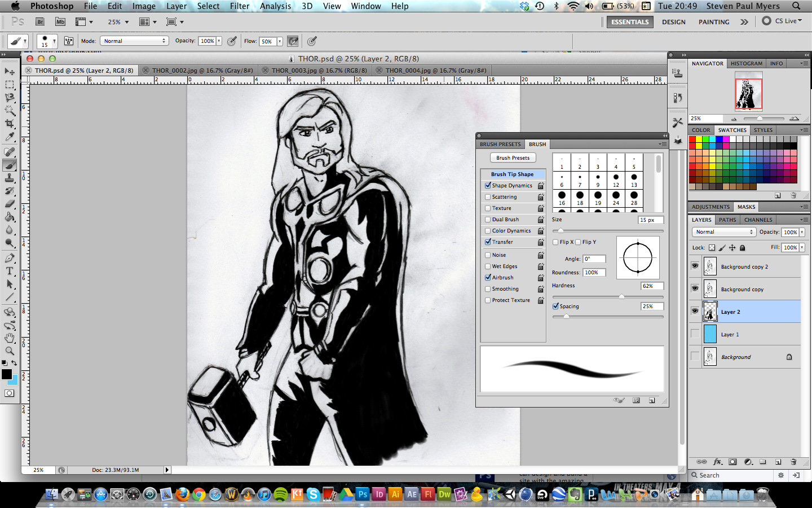Launch Bridge from the Br icon
The width and height of the screenshot is (812, 508).
(x=40, y=21)
